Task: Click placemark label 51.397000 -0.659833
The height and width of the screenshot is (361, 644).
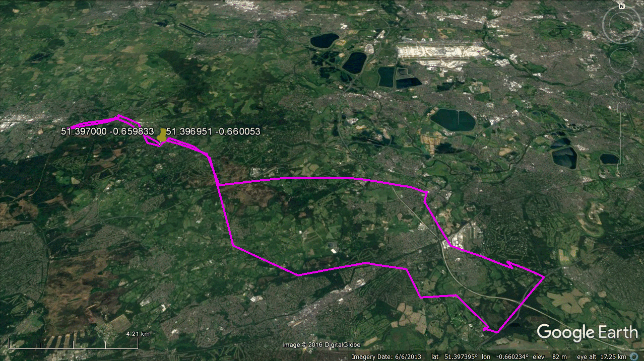Action: [107, 131]
